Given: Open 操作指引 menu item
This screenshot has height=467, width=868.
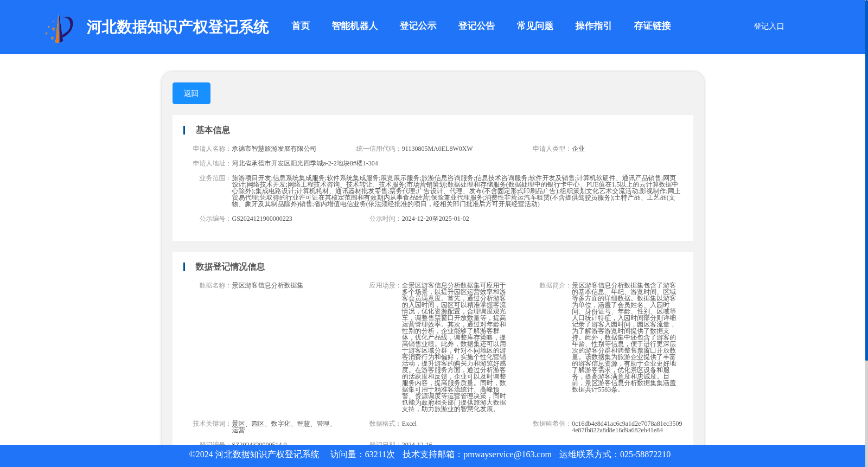Looking at the screenshot, I should (593, 26).
